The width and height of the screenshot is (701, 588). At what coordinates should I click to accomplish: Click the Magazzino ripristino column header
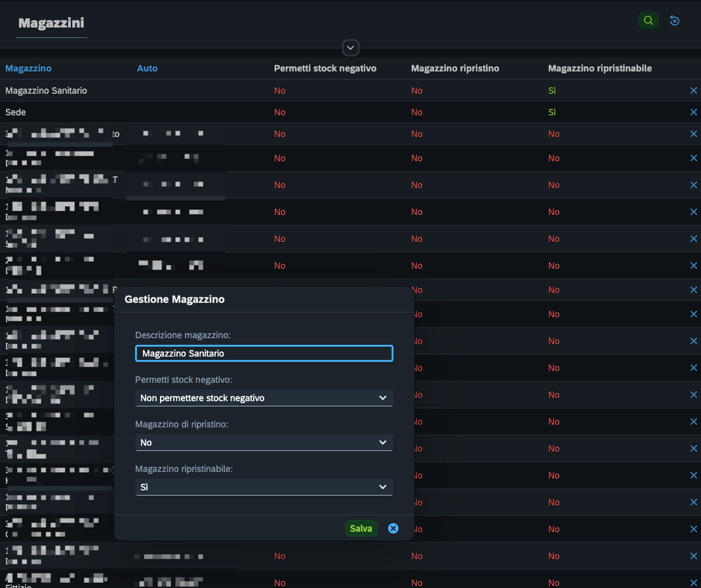454,68
